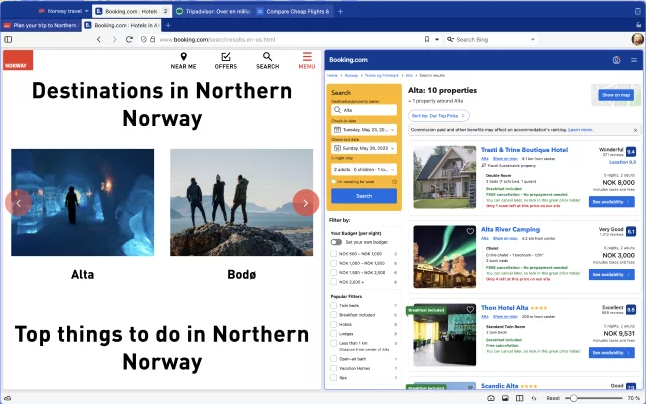Open Sort by: Our Top Picks dropdown
The width and height of the screenshot is (646, 404).
tap(439, 116)
